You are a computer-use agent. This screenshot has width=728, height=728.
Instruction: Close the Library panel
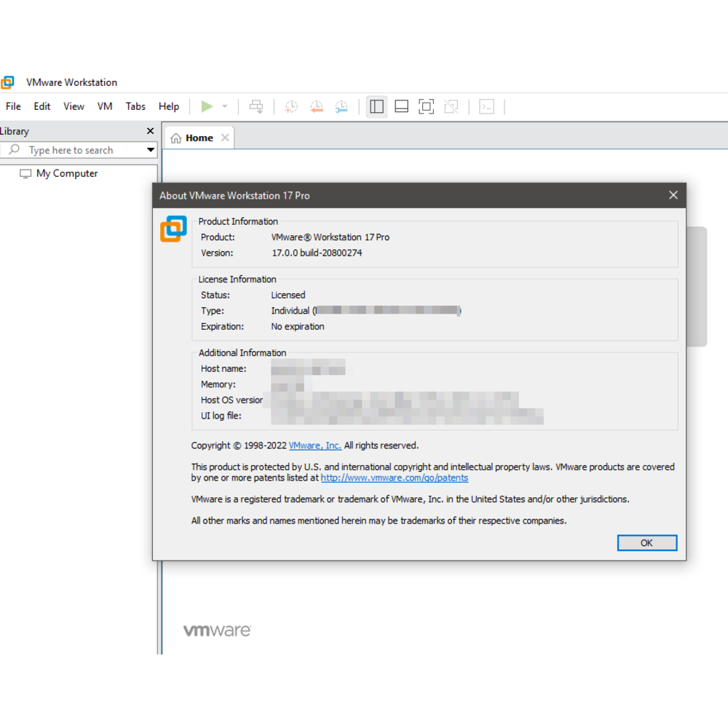(150, 131)
